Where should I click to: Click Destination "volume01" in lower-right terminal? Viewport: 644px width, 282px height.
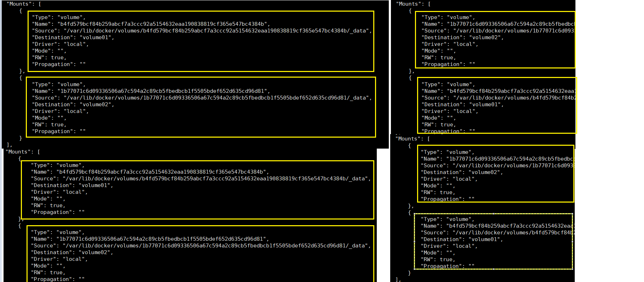coord(462,239)
